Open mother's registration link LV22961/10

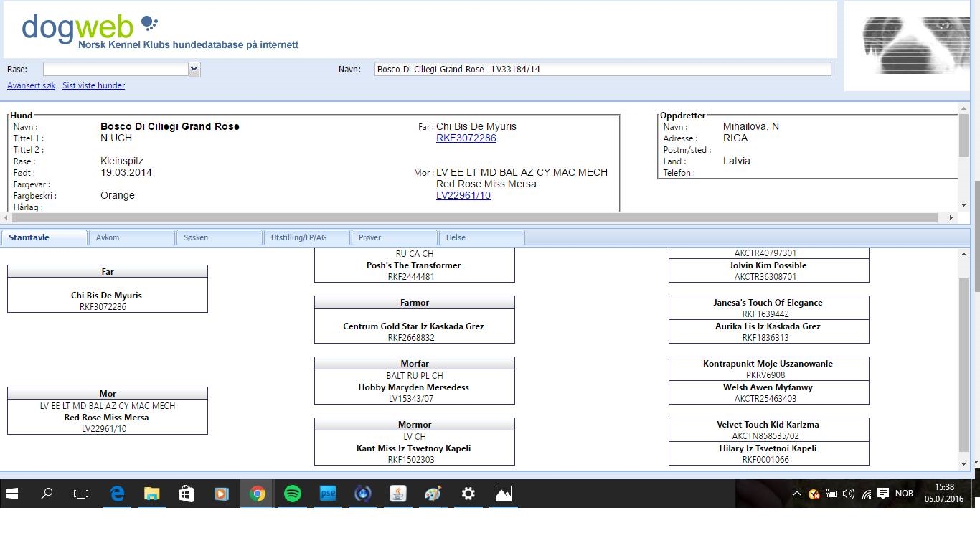tap(463, 195)
